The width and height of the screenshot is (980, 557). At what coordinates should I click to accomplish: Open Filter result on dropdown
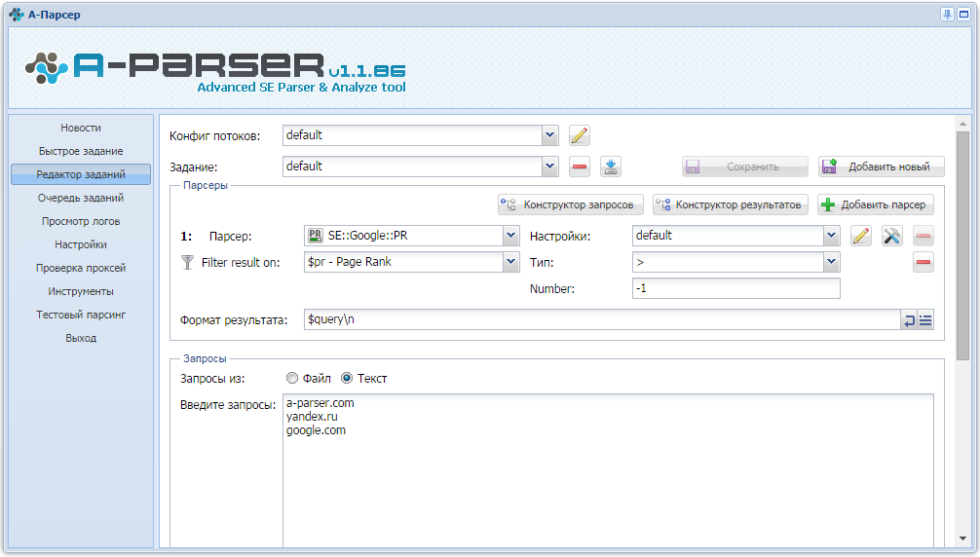(x=510, y=262)
